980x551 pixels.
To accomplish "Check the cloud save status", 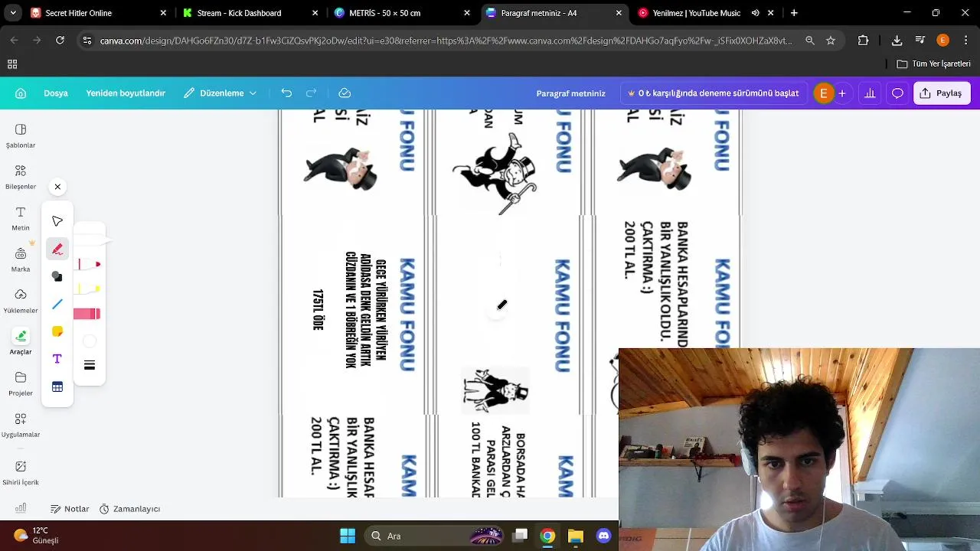I will 345,93.
